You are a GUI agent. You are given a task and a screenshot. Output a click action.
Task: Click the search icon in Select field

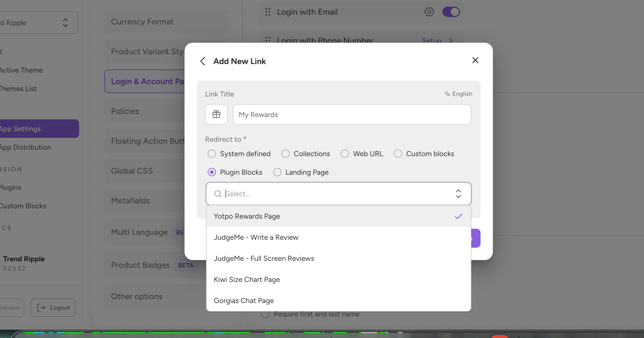pos(218,194)
